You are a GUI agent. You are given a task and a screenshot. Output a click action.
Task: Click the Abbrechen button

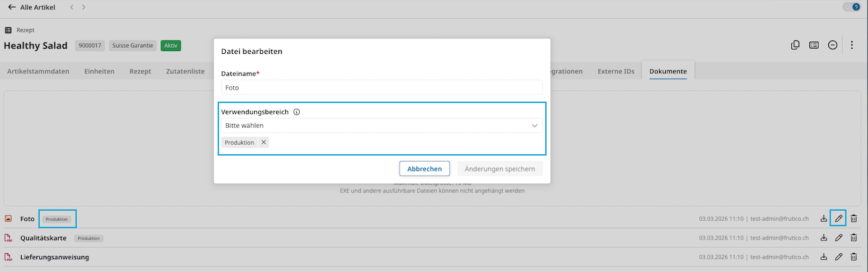425,169
